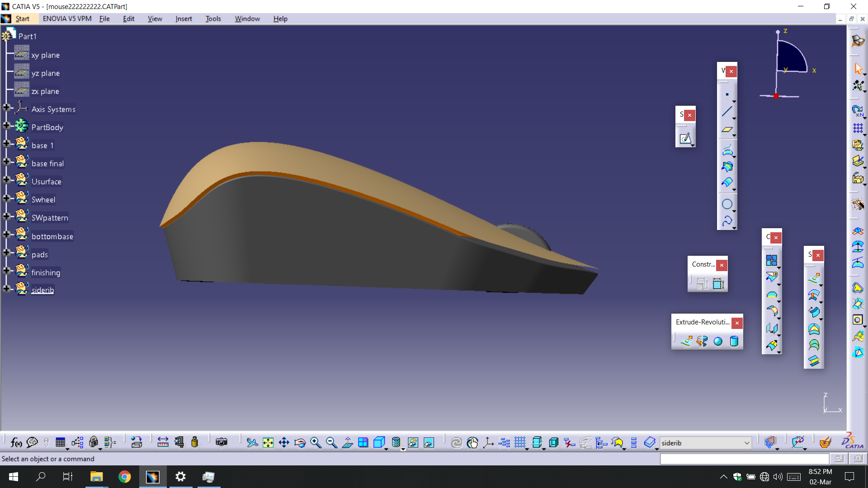This screenshot has width=868, height=488.
Task: Open the Edit menu
Action: [x=129, y=19]
